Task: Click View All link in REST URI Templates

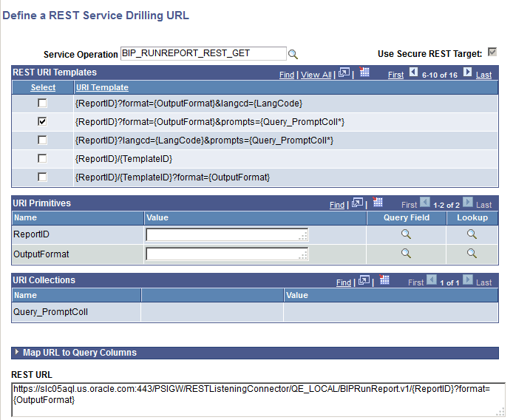Action: (316, 75)
